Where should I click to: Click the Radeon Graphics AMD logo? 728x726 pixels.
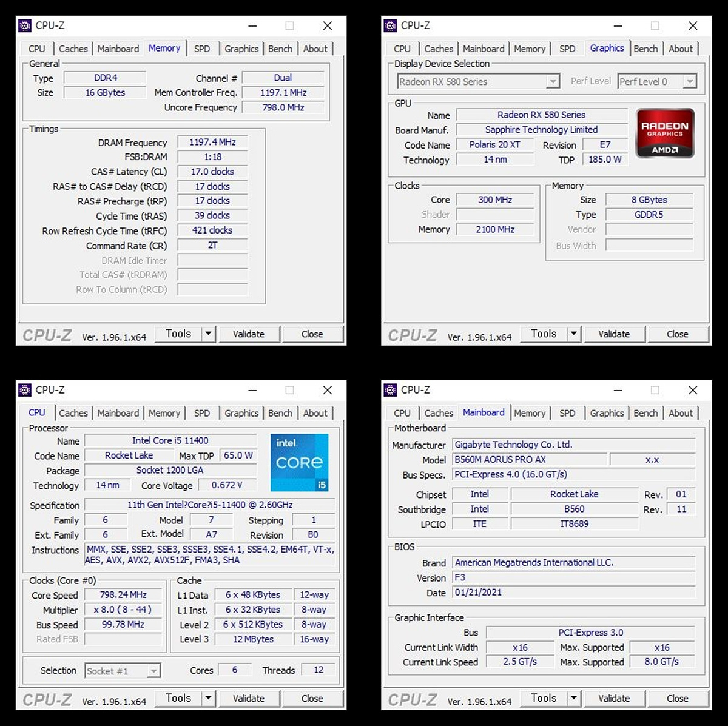[x=665, y=133]
